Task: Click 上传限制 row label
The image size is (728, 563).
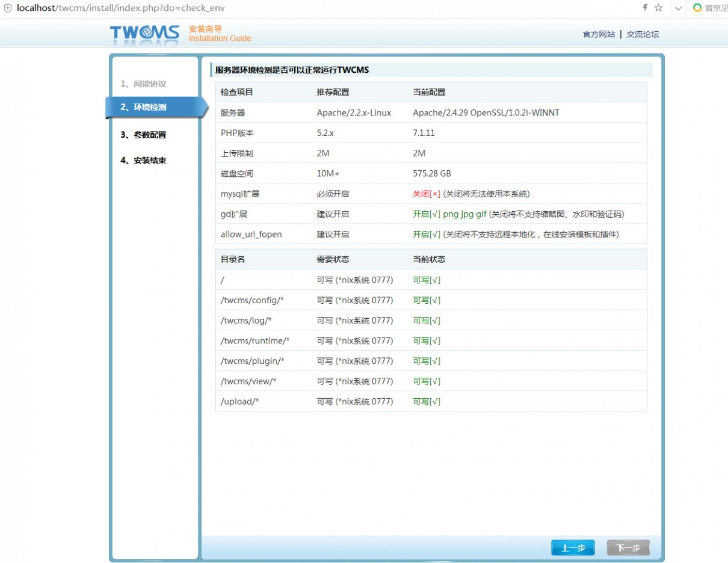Action: tap(236, 153)
